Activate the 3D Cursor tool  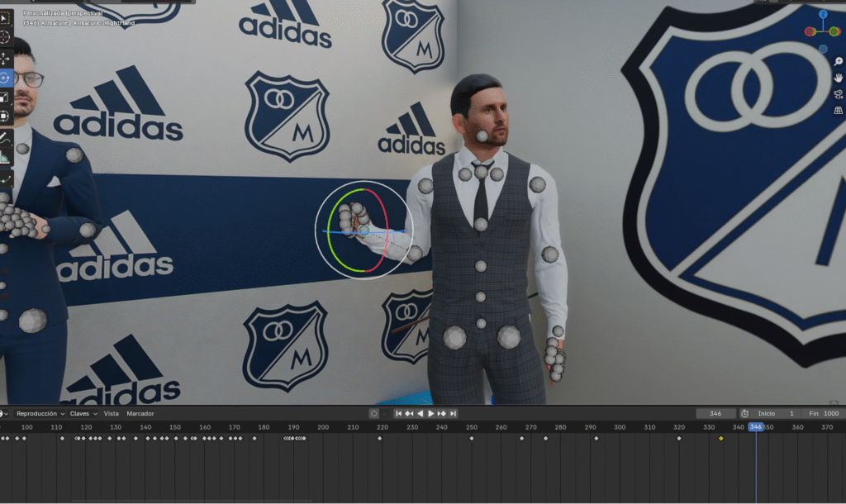click(x=5, y=37)
